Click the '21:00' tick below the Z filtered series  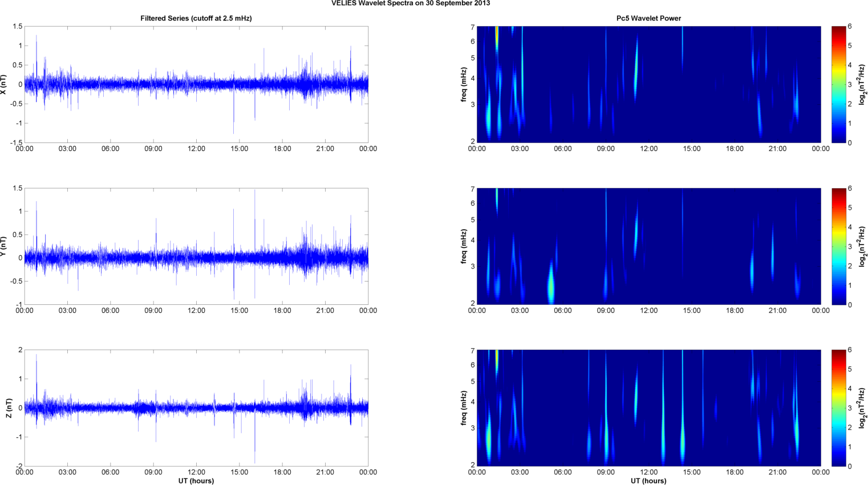coord(325,472)
